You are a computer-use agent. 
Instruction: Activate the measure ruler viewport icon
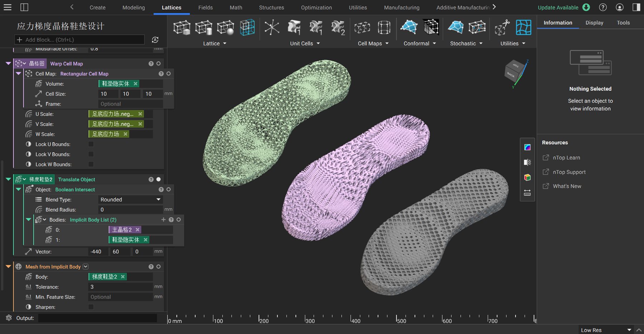click(x=527, y=193)
